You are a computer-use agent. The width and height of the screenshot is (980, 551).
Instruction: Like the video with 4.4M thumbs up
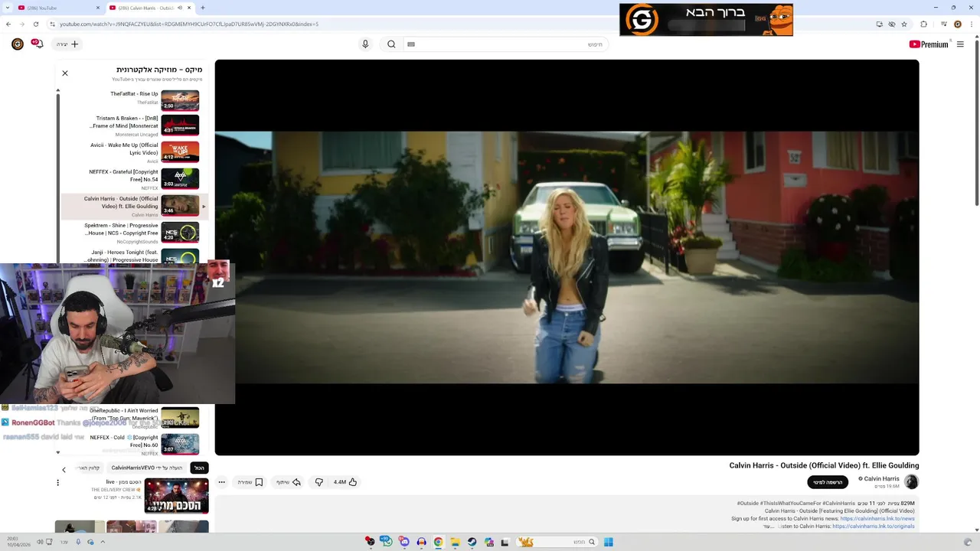click(345, 482)
